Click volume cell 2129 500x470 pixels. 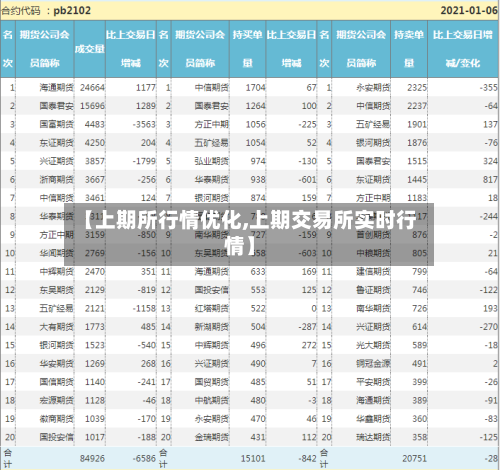[95, 290]
